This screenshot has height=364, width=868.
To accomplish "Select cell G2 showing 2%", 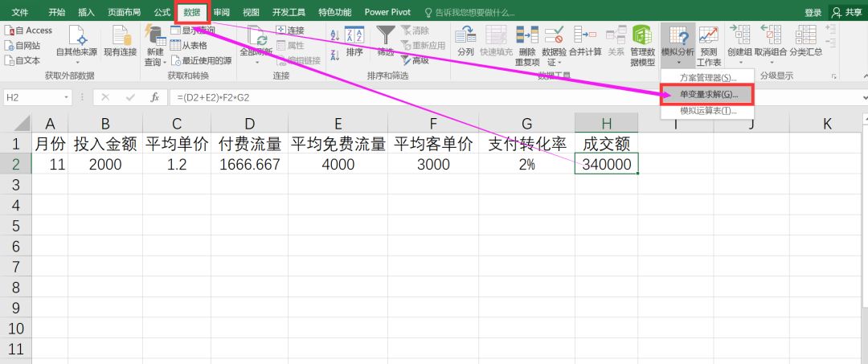I will click(527, 164).
